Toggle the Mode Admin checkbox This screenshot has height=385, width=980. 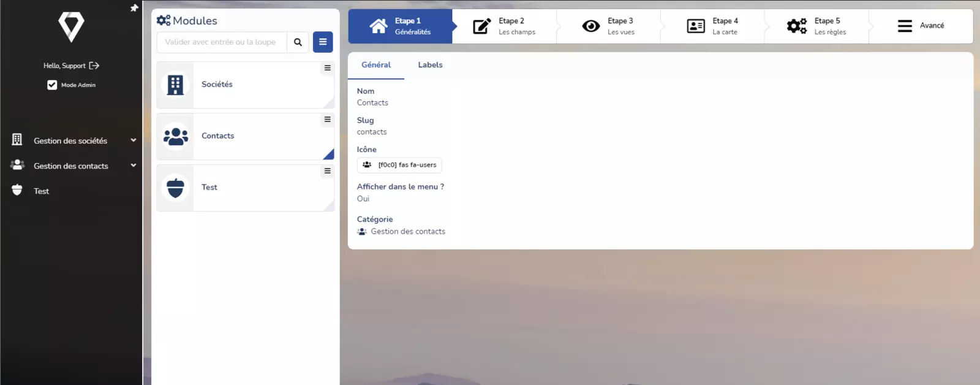pyautogui.click(x=52, y=85)
